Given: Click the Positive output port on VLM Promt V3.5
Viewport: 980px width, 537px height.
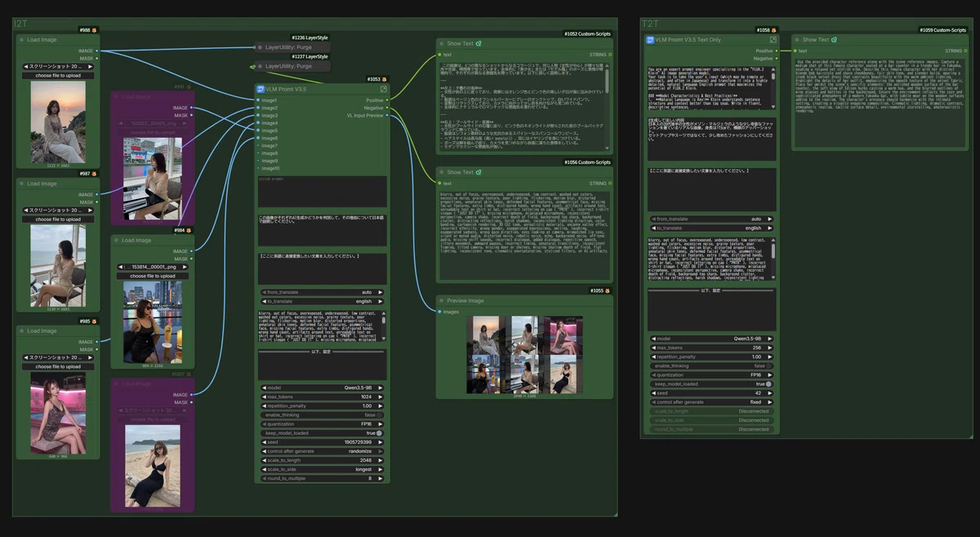Looking at the screenshot, I should pos(389,100).
